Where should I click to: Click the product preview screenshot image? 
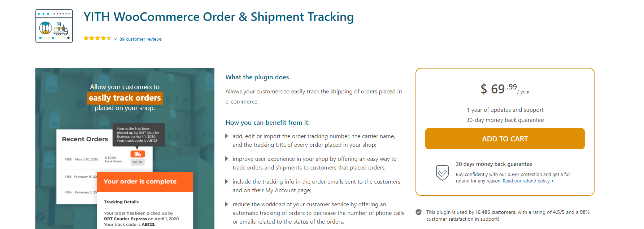pos(125,148)
